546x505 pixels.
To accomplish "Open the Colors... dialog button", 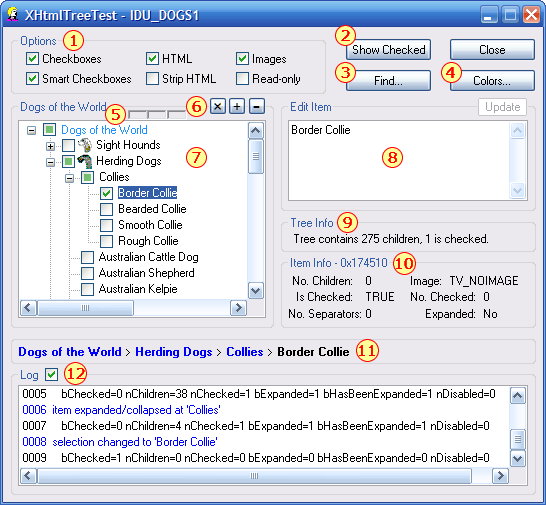I will 492,81.
